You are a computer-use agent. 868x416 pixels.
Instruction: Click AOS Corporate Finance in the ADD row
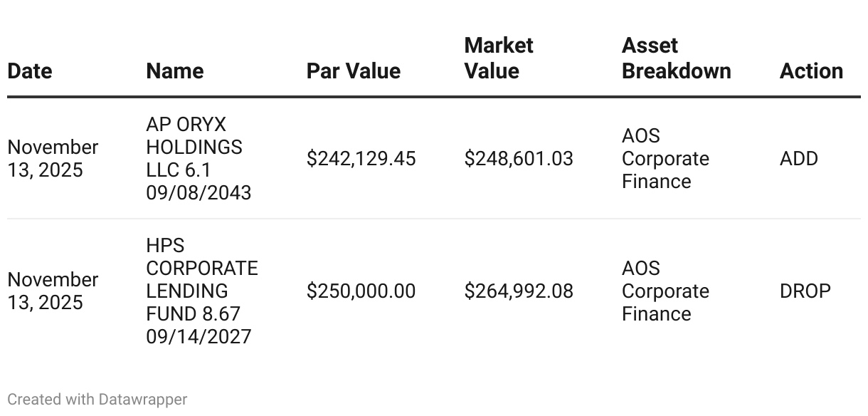point(665,159)
